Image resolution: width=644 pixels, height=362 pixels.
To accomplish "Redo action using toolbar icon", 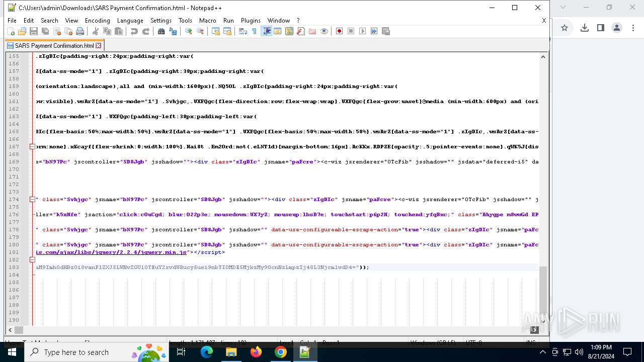I will 146,31.
